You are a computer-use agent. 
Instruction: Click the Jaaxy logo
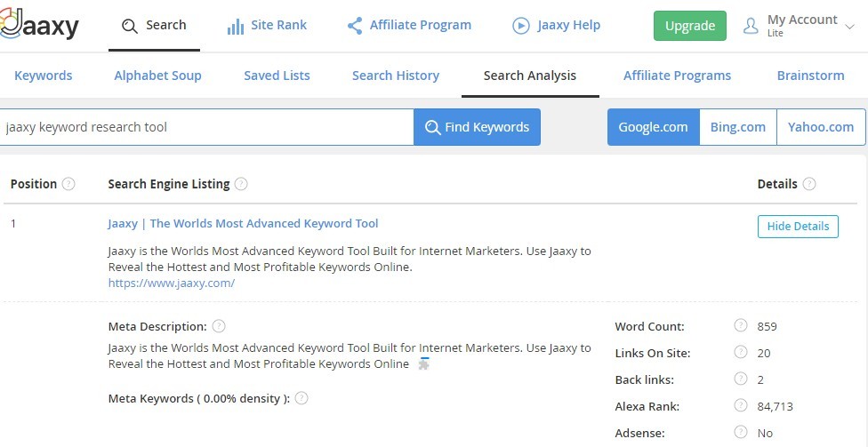pyautogui.click(x=39, y=24)
